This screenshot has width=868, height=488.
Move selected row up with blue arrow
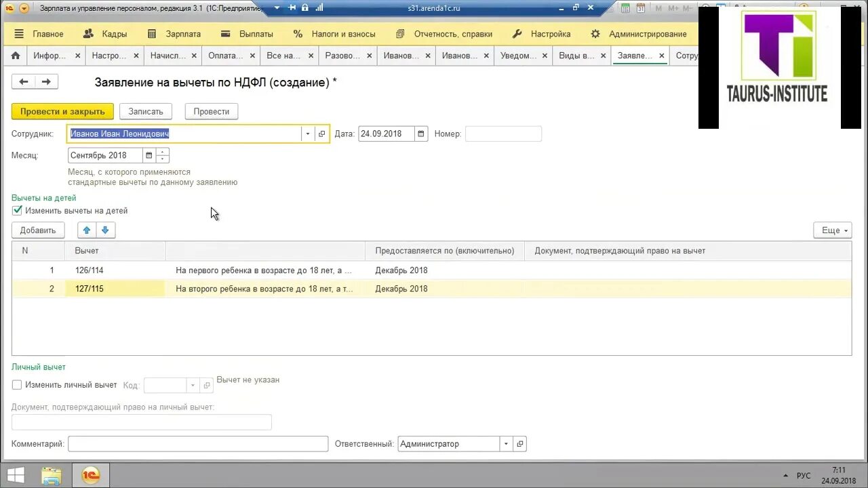coord(87,230)
